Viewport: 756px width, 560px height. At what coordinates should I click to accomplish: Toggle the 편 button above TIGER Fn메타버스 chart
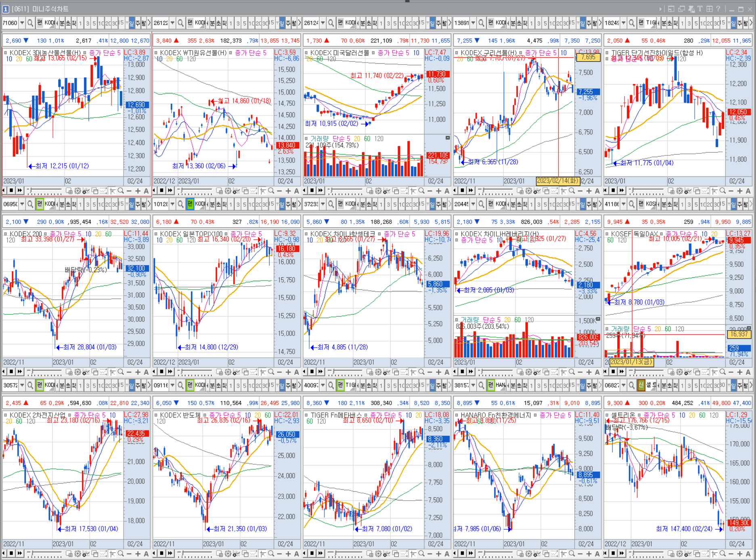(340, 385)
